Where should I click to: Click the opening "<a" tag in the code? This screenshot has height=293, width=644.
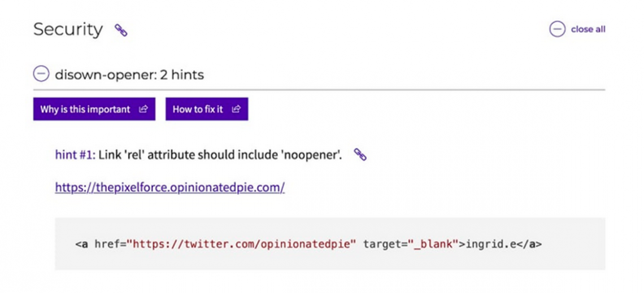pyautogui.click(x=81, y=244)
